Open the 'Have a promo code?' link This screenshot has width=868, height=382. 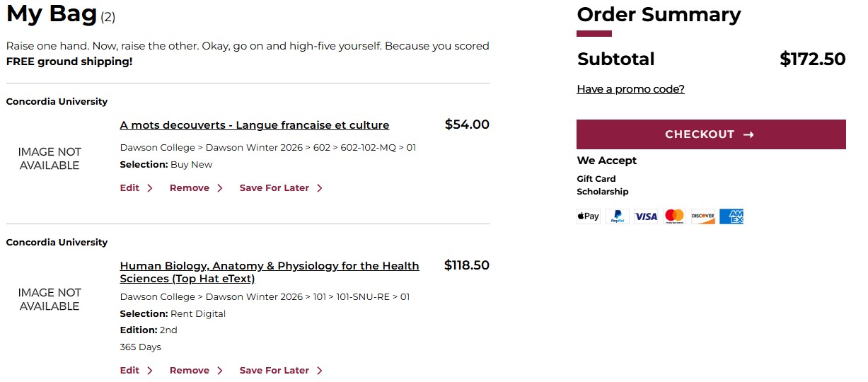point(630,89)
